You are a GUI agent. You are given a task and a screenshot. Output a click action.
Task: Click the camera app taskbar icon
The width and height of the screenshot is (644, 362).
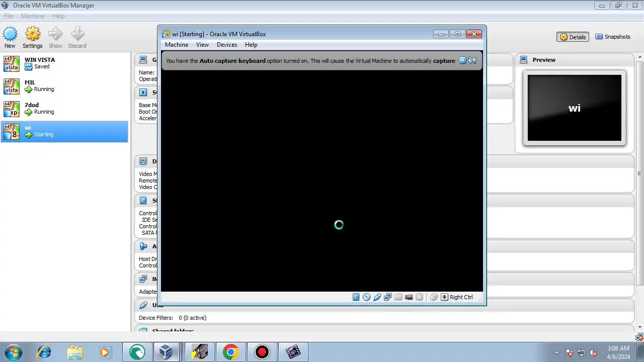[x=200, y=352]
